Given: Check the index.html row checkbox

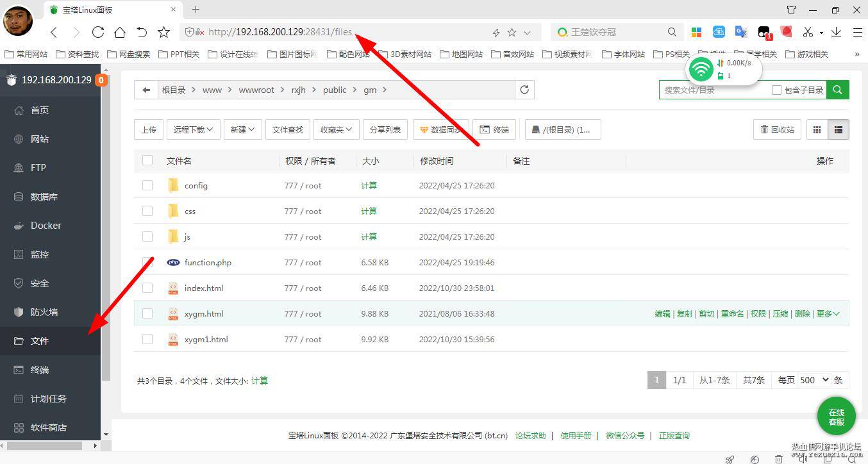Looking at the screenshot, I should [x=147, y=288].
